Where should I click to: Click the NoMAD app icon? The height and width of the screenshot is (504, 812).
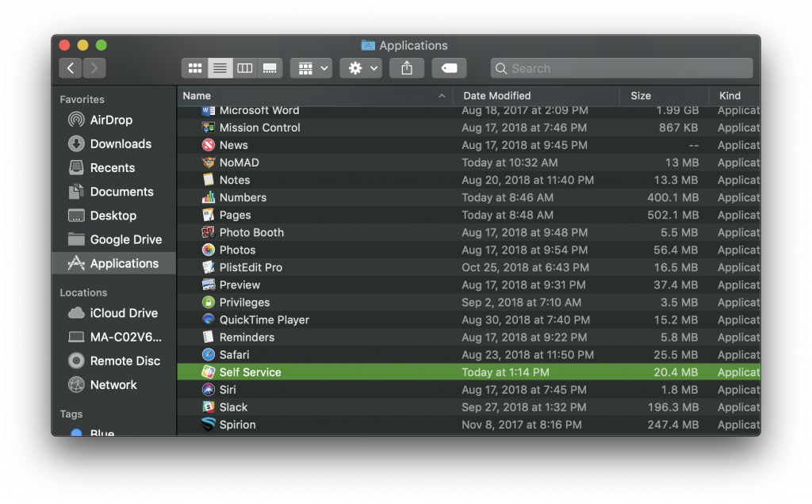[x=209, y=162]
